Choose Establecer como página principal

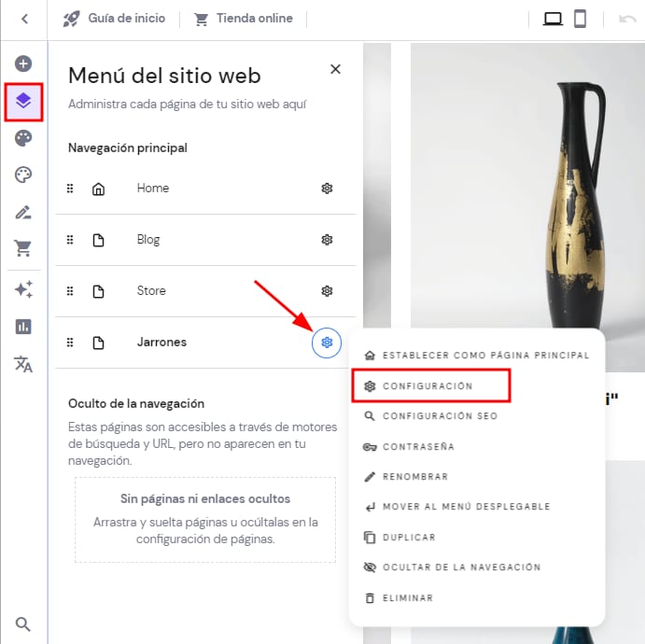(477, 356)
